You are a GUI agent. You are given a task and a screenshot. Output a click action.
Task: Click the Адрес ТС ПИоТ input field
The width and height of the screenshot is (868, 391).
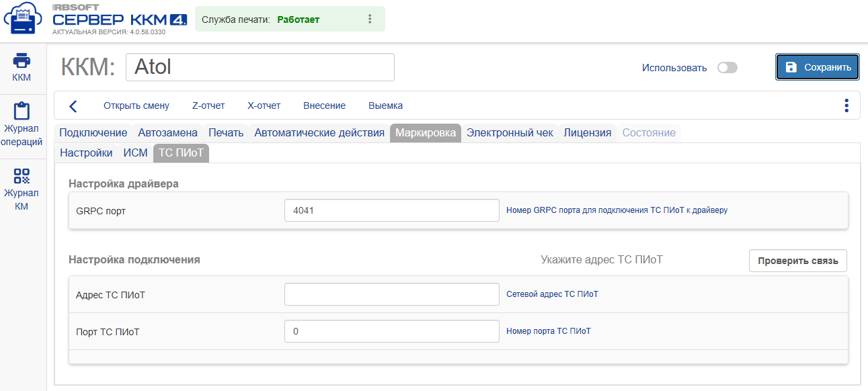point(392,294)
